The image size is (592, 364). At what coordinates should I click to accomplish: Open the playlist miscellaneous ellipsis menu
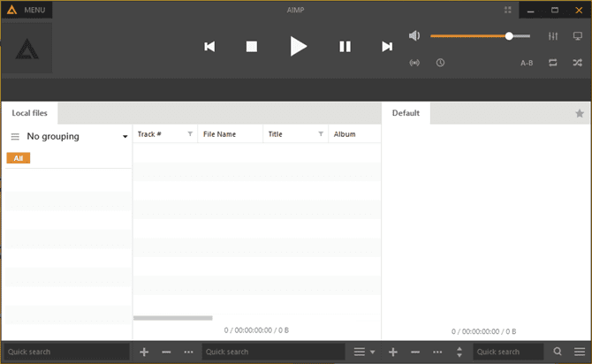(x=437, y=352)
